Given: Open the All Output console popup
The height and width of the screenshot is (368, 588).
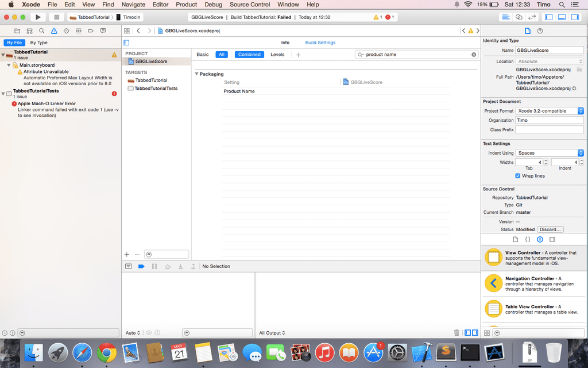Looking at the screenshot, I should pyautogui.click(x=272, y=333).
